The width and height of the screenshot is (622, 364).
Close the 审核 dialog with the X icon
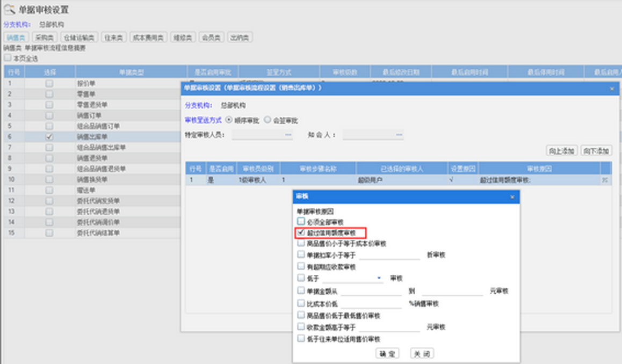(x=512, y=197)
